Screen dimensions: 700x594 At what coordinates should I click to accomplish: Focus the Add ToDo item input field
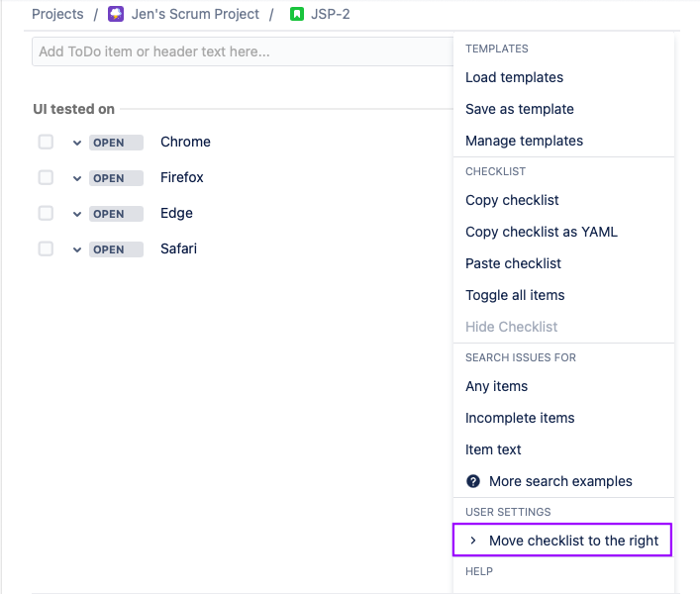[238, 51]
